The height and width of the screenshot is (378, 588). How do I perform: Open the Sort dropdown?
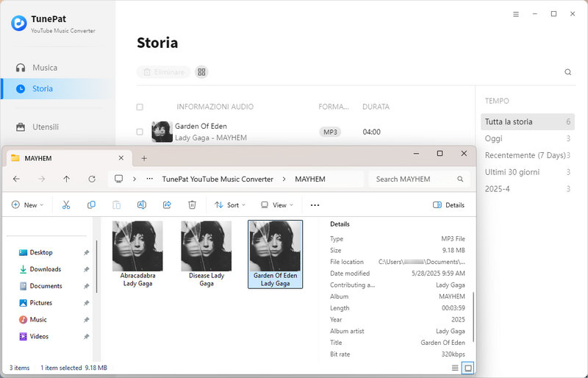tap(230, 205)
